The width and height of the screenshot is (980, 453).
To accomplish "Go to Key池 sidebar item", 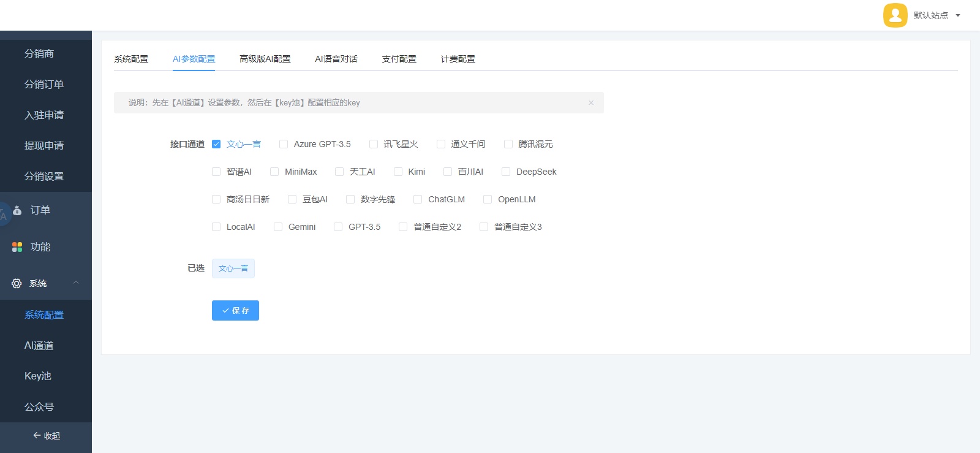I will coord(38,376).
